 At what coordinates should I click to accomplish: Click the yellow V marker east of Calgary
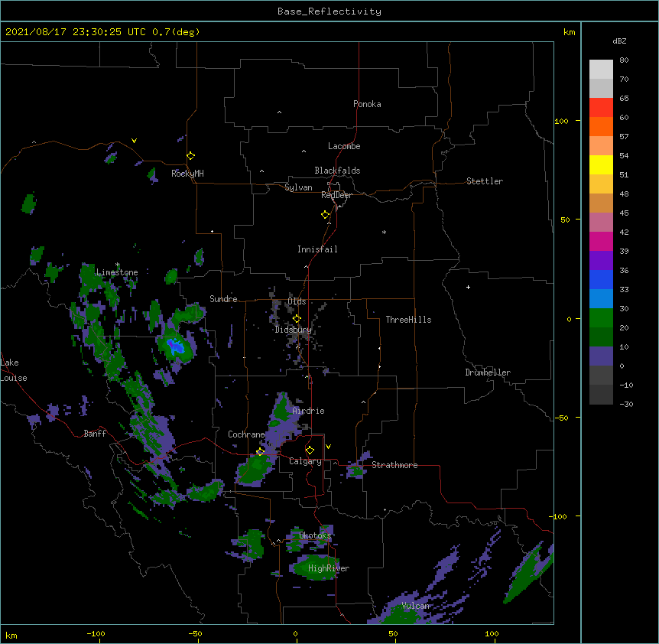click(x=328, y=447)
